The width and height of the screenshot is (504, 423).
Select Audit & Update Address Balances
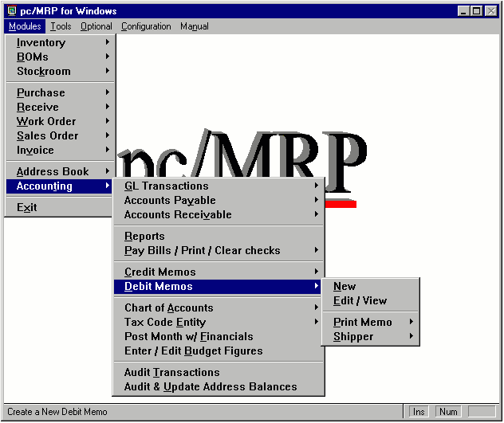219,386
